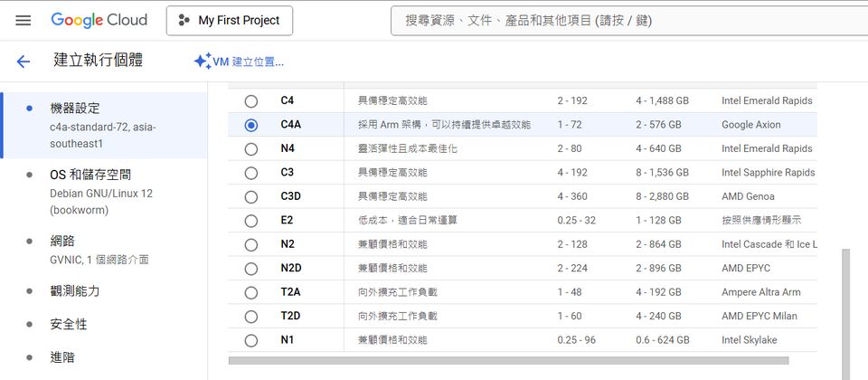Image resolution: width=868 pixels, height=380 pixels.
Task: Focus the 搜尋資源 search field
Action: (629, 21)
